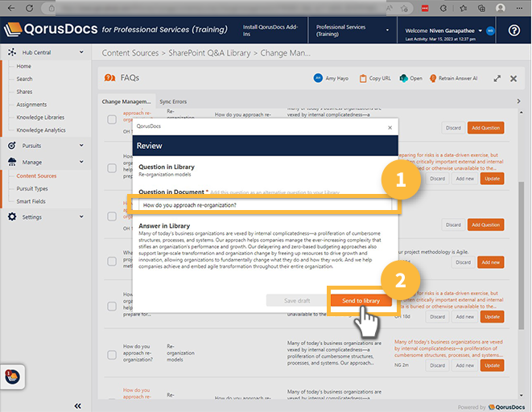The width and height of the screenshot is (532, 412).
Task: Collapse Hub Central section chevron
Action: point(81,51)
